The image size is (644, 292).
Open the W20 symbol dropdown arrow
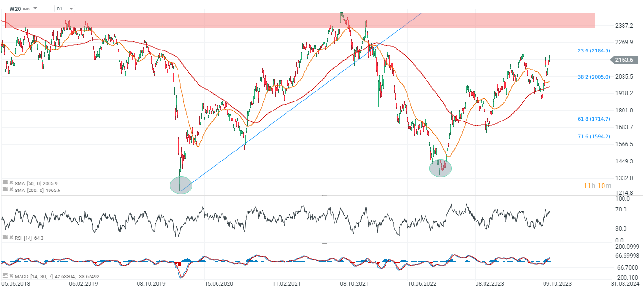(35, 9)
